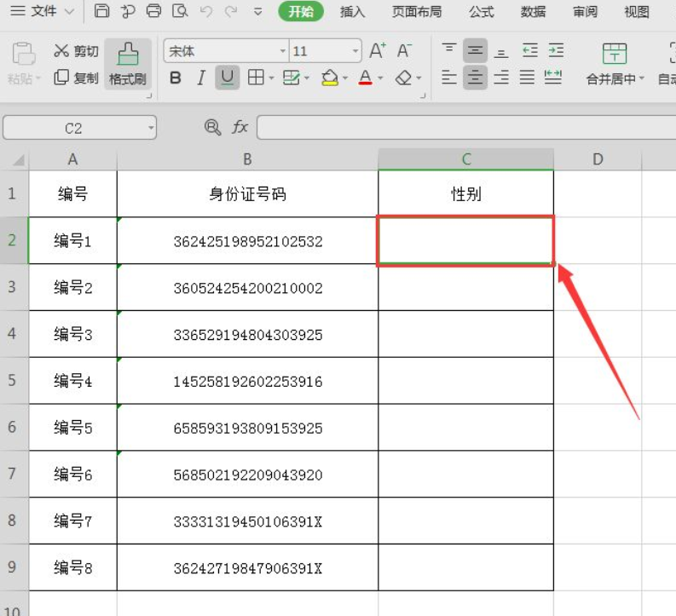Switch to the Formulas (公式) tab
The width and height of the screenshot is (676, 616).
pos(481,12)
